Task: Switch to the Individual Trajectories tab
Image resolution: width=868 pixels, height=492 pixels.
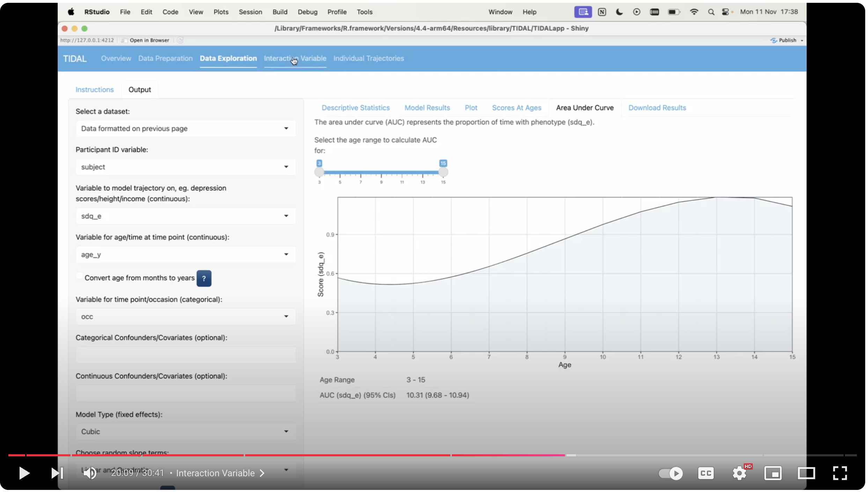Action: tap(368, 58)
